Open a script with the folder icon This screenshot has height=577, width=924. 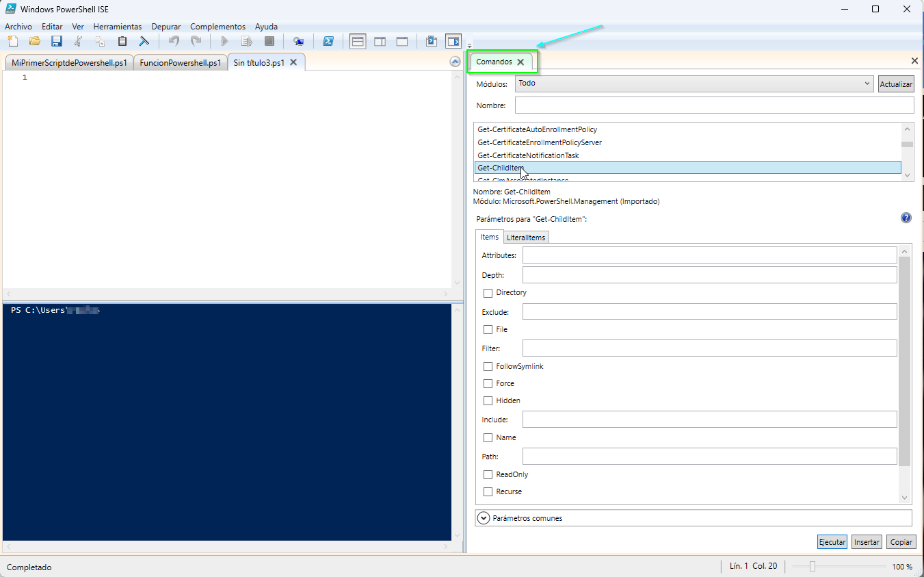pyautogui.click(x=34, y=42)
